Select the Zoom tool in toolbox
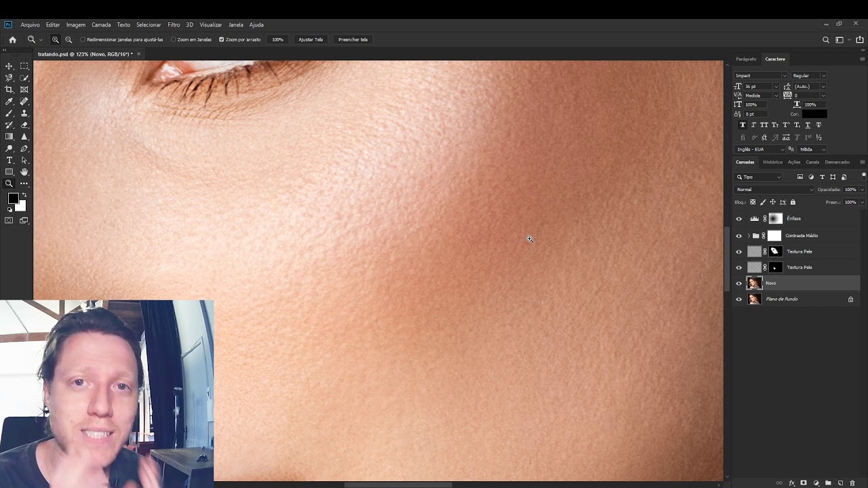 point(9,184)
